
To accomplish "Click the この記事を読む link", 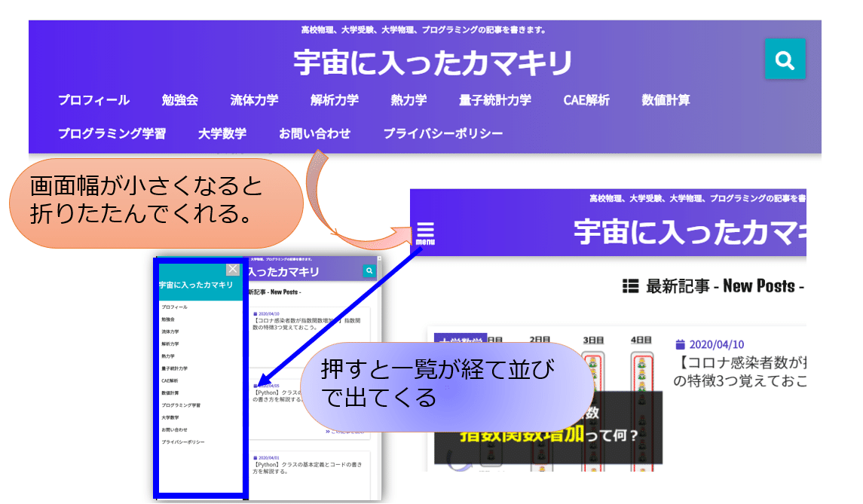I will tap(347, 432).
